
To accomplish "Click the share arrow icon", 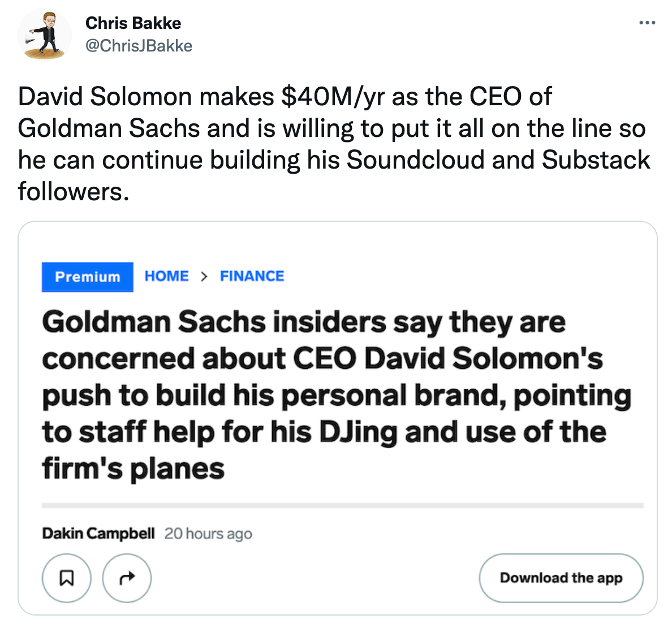I will [127, 578].
